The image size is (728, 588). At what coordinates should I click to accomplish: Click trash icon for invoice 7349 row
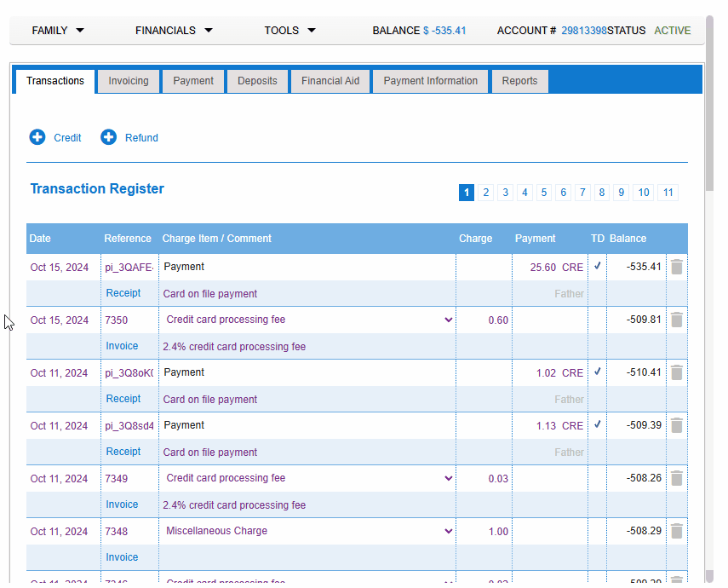coord(677,478)
